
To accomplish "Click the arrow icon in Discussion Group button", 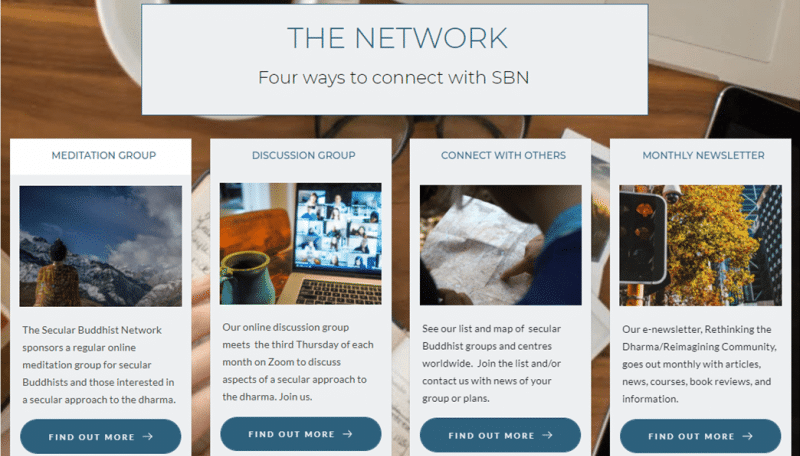I will (x=347, y=434).
